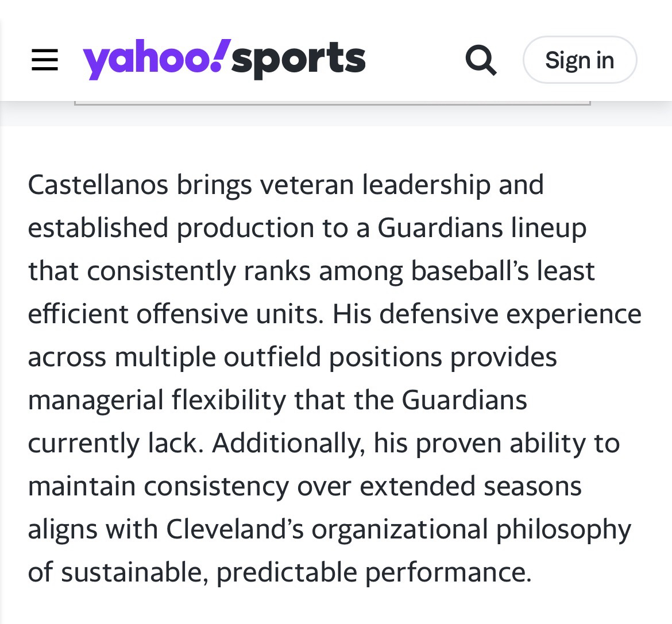Screen dimensions: 672x624
Task: Click the phrase "currently lack"
Action: pos(113,443)
